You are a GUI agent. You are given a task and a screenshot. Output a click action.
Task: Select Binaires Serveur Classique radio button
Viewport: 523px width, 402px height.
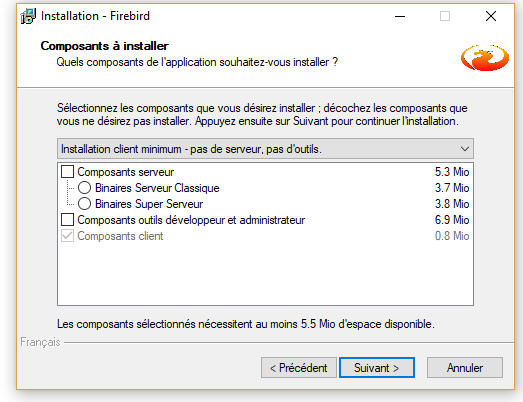84,188
